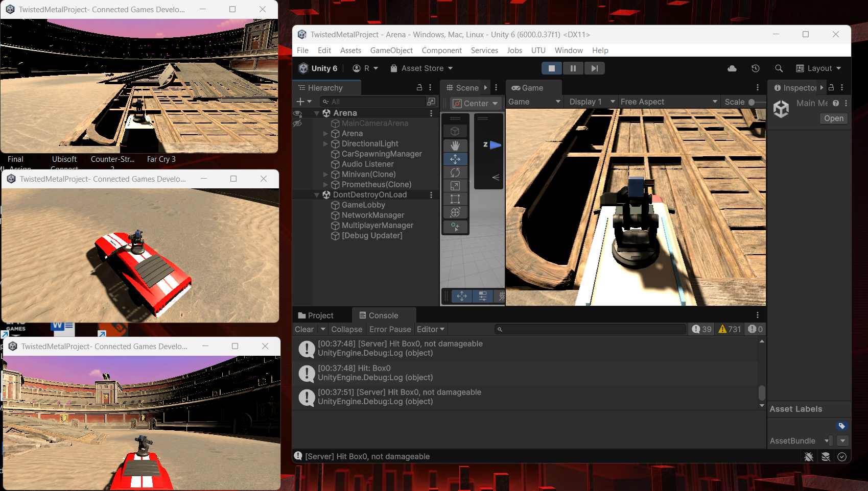Viewport: 868px width, 491px height.
Task: Select the Rotate tool in Scene toolbar
Action: pos(455,173)
